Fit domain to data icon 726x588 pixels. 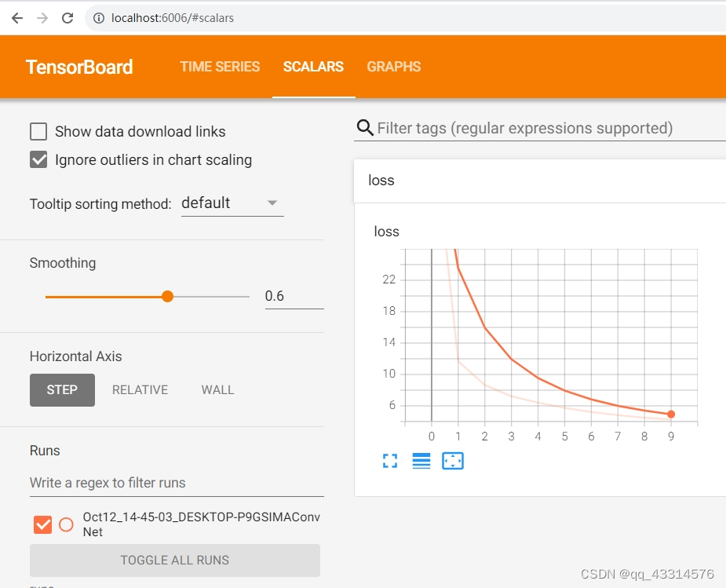[x=452, y=461]
